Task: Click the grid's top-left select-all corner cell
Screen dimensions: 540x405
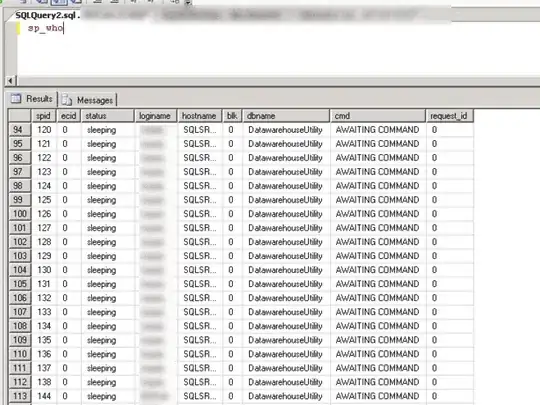Action: point(20,116)
